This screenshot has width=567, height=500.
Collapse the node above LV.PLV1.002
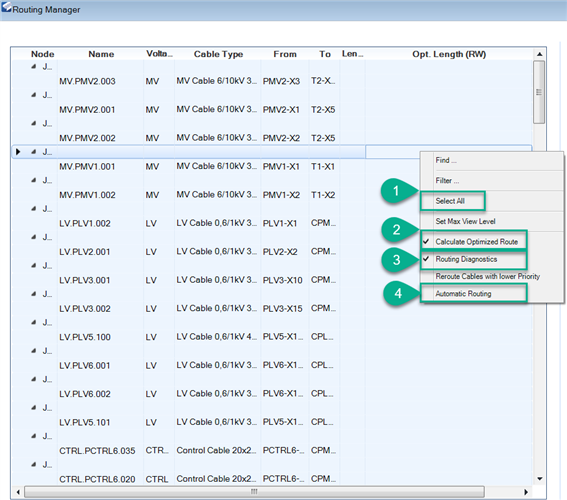34,209
